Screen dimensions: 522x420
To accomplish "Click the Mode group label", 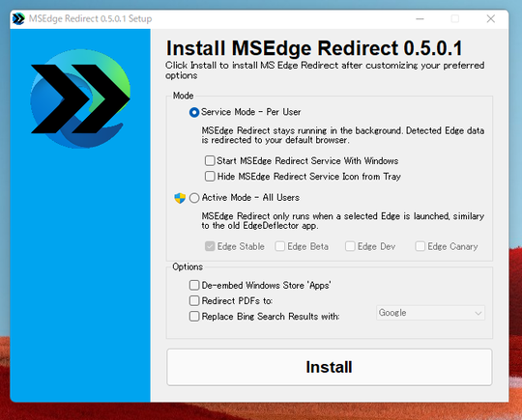I will click(183, 96).
